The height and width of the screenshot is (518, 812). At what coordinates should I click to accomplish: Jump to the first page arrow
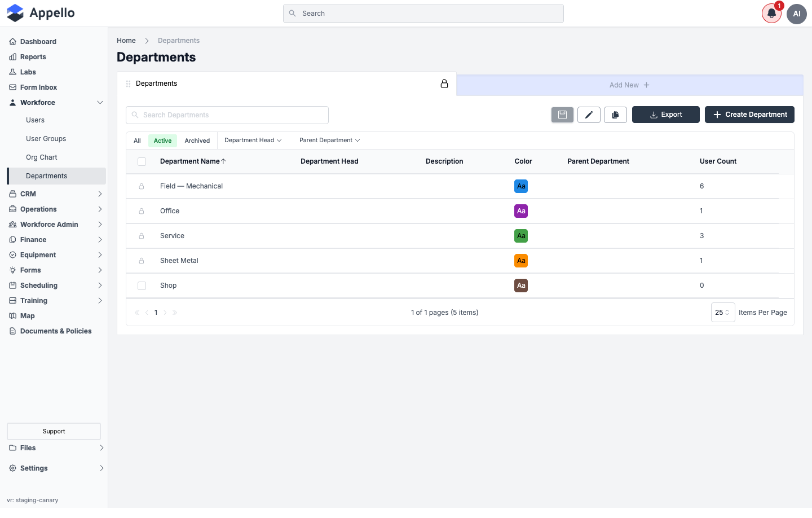point(137,313)
